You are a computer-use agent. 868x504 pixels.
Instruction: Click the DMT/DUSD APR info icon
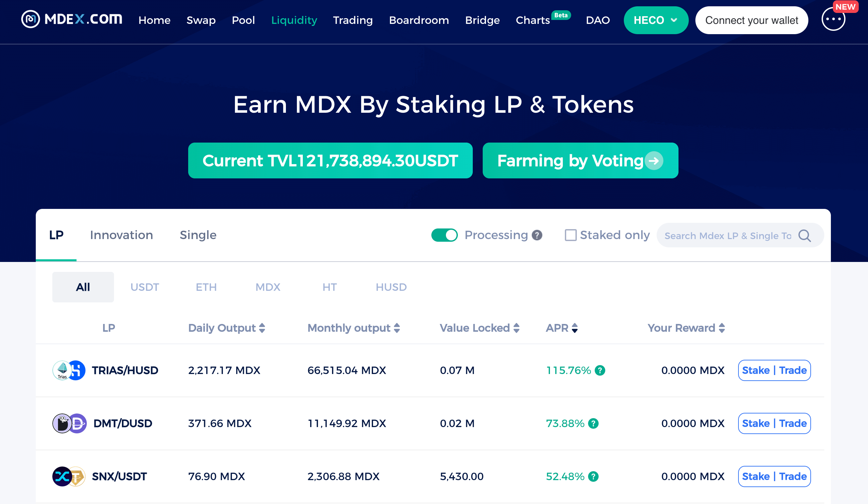click(593, 423)
